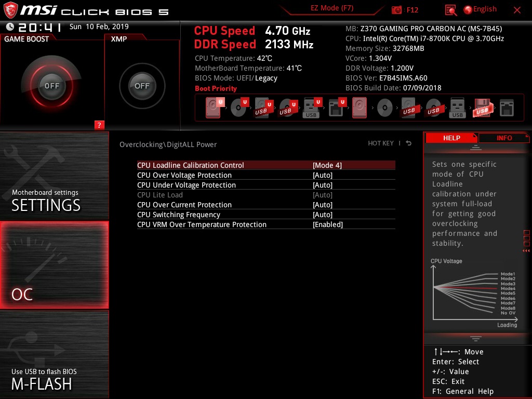Click the globe English language icon
The width and height of the screenshot is (532, 399).
468,10
